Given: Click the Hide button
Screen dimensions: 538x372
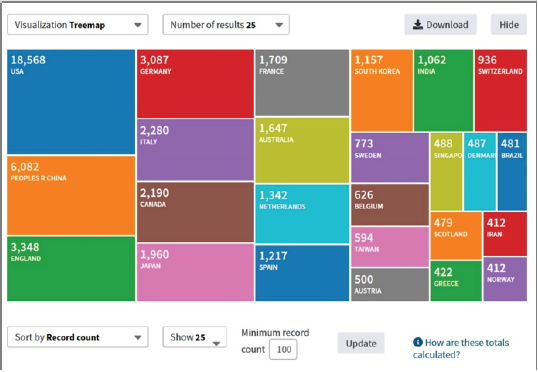Looking at the screenshot, I should tap(508, 25).
